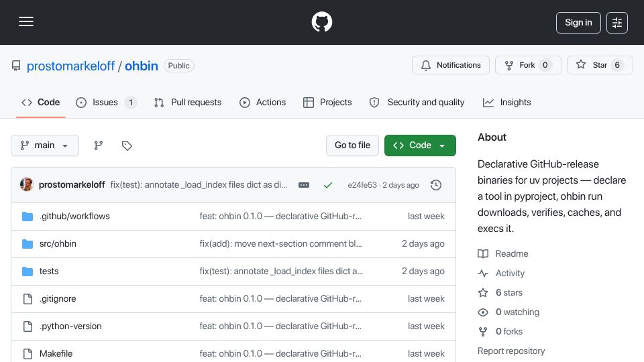Open the commit author prostomarkeloff link

pyautogui.click(x=72, y=185)
